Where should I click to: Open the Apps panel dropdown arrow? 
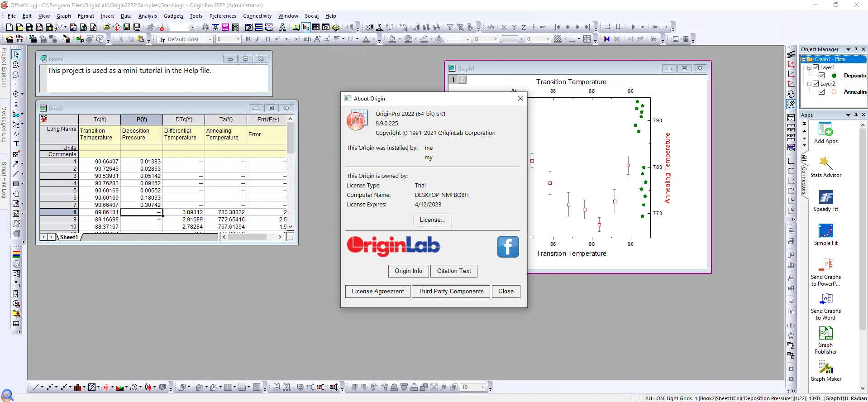click(x=848, y=115)
